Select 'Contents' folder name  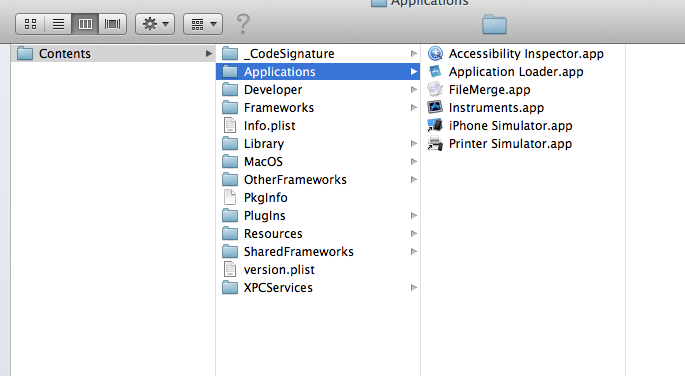coord(65,53)
